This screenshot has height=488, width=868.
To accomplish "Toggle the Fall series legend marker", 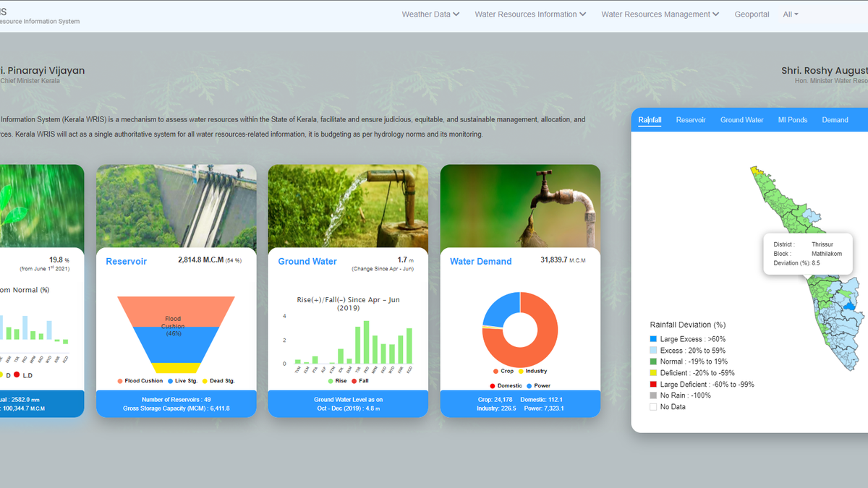I will click(354, 381).
